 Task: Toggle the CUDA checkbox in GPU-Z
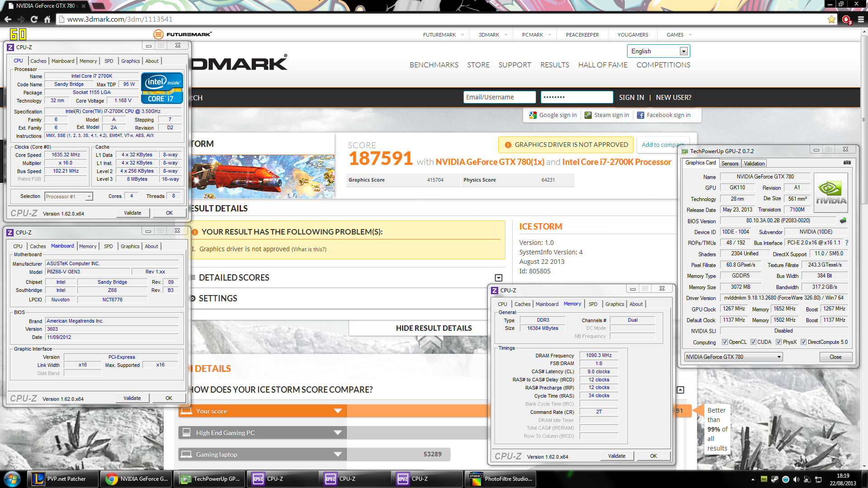pos(754,342)
